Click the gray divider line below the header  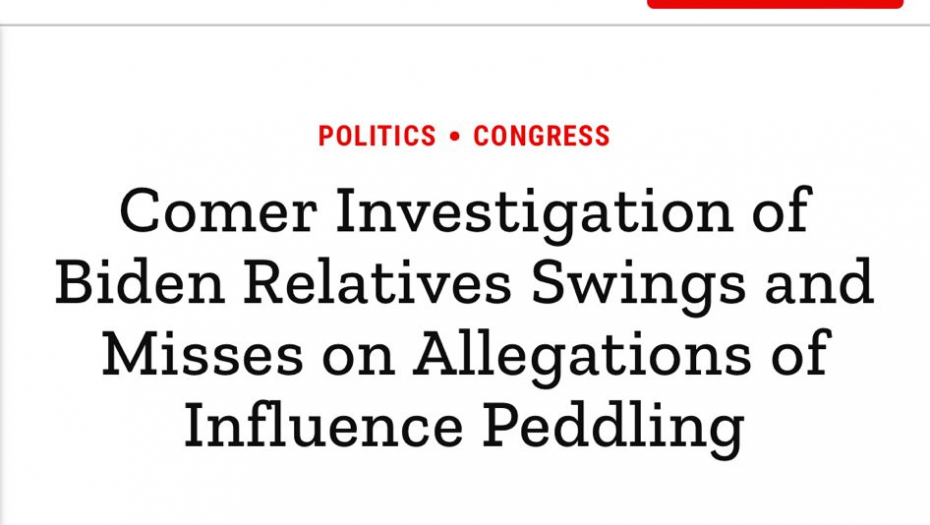(x=465, y=26)
